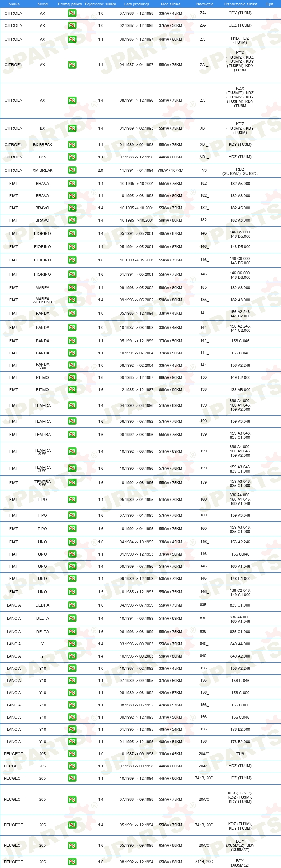Click fuel icon in Fiat UNO 1.5 row
The image size is (281, 868).
[x=72, y=592]
